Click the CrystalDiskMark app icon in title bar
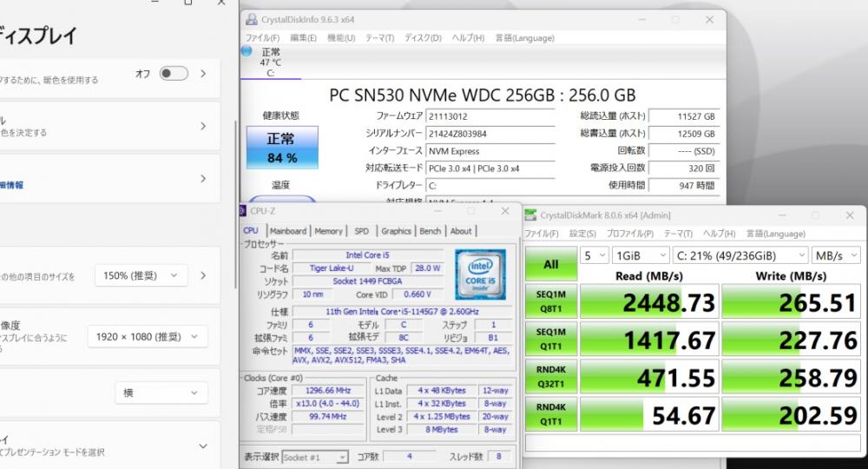The height and width of the screenshot is (469, 868). 530,215
